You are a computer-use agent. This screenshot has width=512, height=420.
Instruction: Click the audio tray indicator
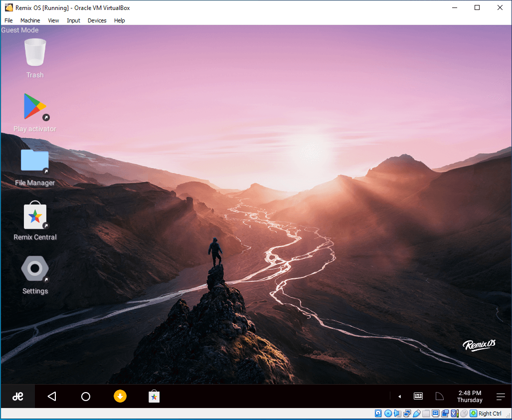396,414
